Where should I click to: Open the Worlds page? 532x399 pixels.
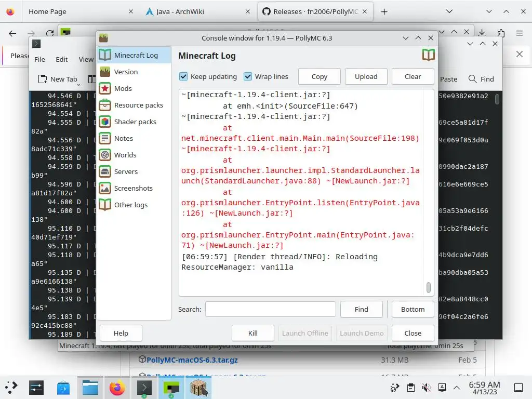click(x=134, y=155)
